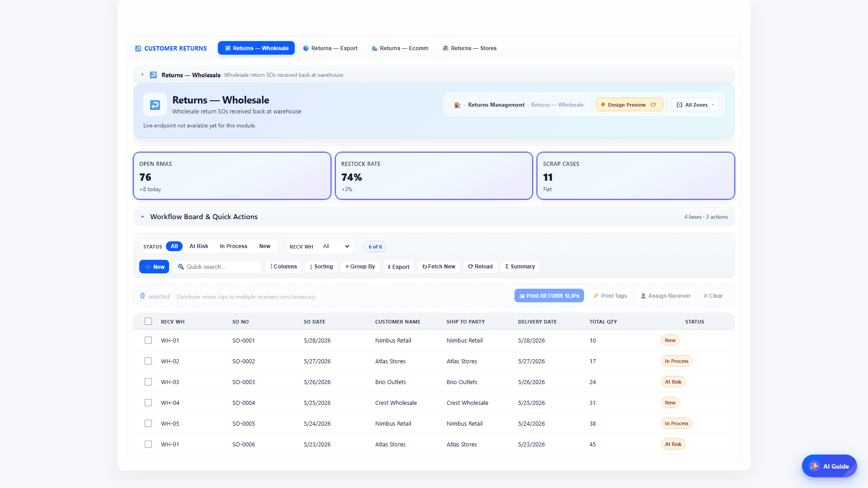The height and width of the screenshot is (488, 868).
Task: Reload the returns table
Action: click(x=481, y=267)
